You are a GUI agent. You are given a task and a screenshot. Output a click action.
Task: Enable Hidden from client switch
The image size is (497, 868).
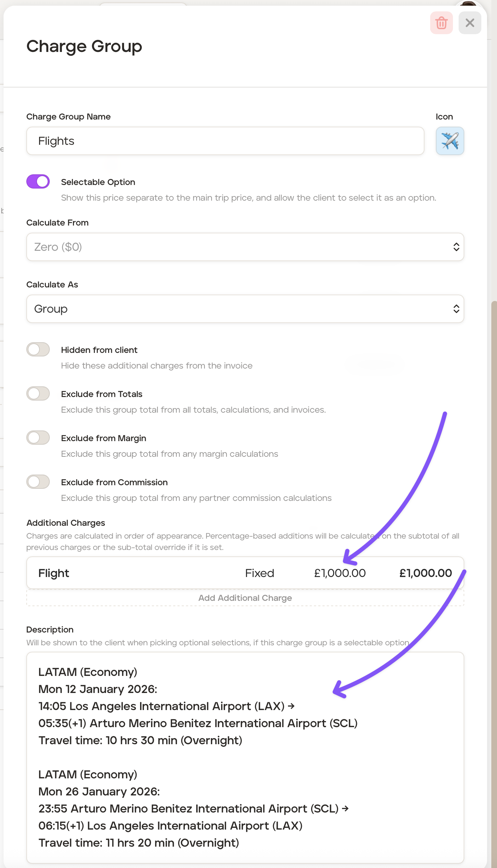pyautogui.click(x=38, y=349)
